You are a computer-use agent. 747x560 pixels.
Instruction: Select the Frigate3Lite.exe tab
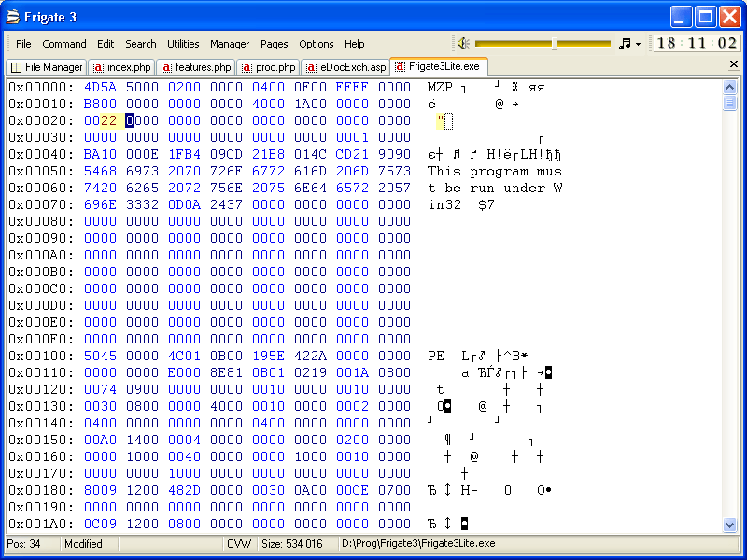[438, 66]
